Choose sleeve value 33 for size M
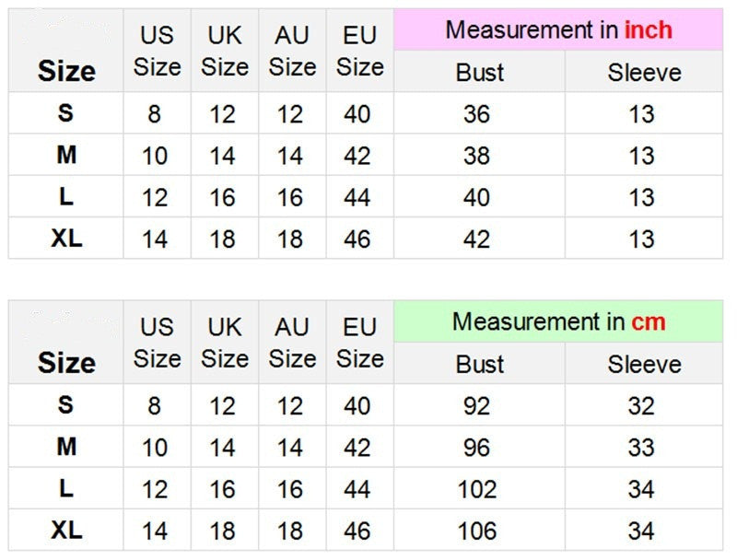This screenshot has width=737, height=560. [x=641, y=448]
